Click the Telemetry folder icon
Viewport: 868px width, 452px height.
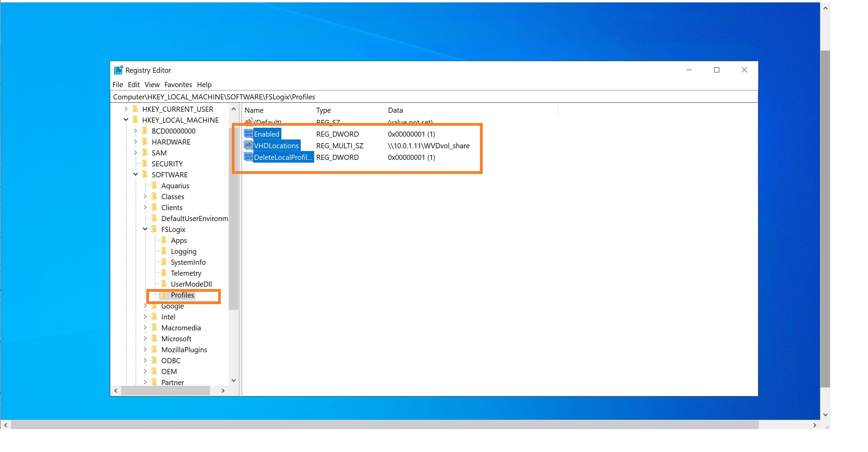(x=164, y=273)
